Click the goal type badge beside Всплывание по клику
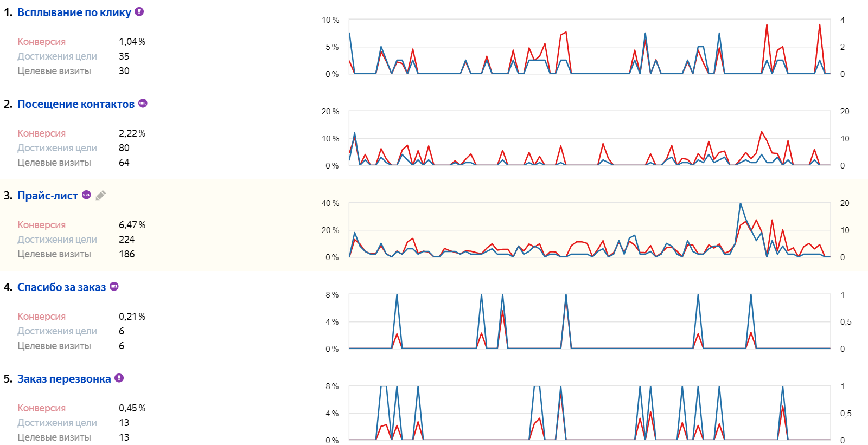 (139, 11)
